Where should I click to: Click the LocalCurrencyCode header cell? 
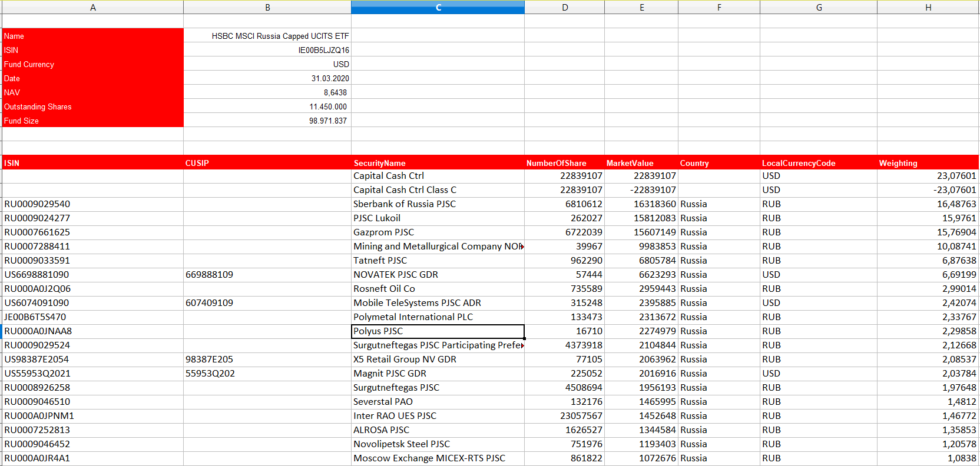coord(817,163)
